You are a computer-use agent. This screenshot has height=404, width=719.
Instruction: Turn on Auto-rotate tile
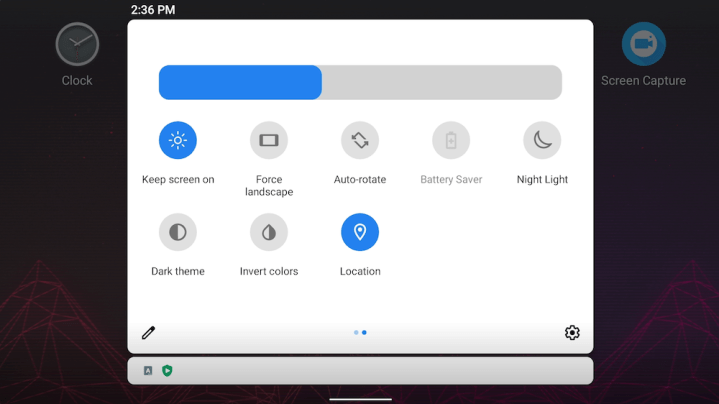pos(360,141)
